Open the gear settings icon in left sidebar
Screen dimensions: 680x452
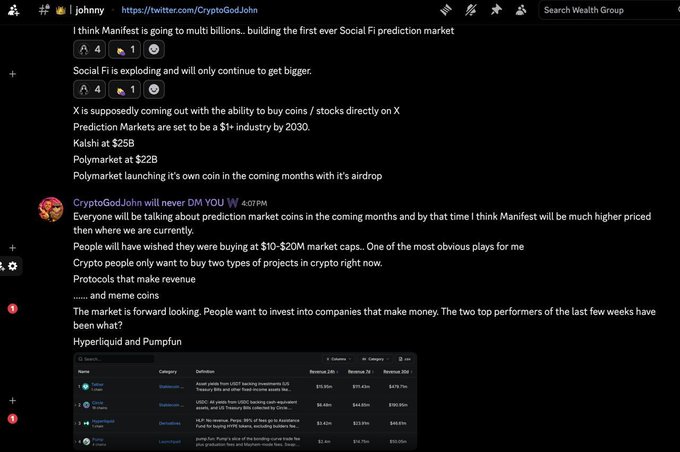(x=13, y=266)
